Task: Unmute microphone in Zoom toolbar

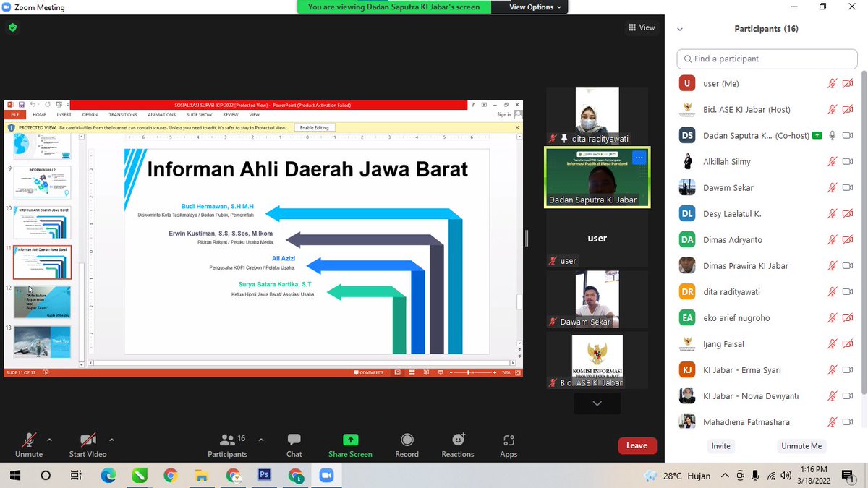Action: 29,445
